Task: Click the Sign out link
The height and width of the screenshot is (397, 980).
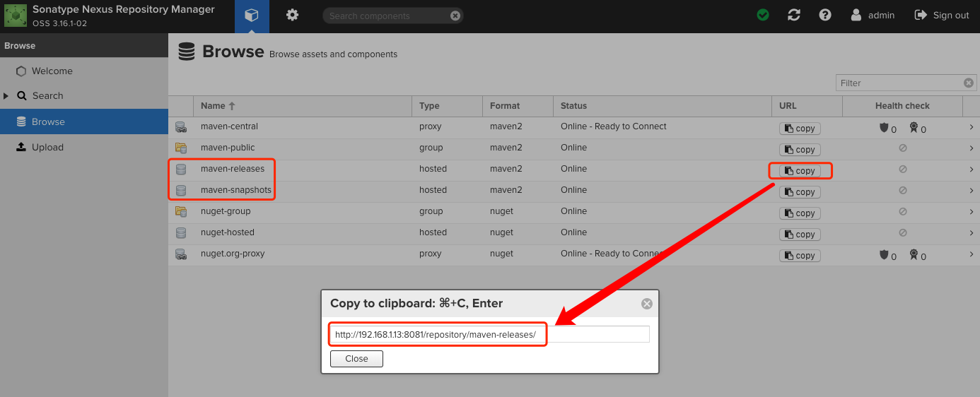Action: 942,15
